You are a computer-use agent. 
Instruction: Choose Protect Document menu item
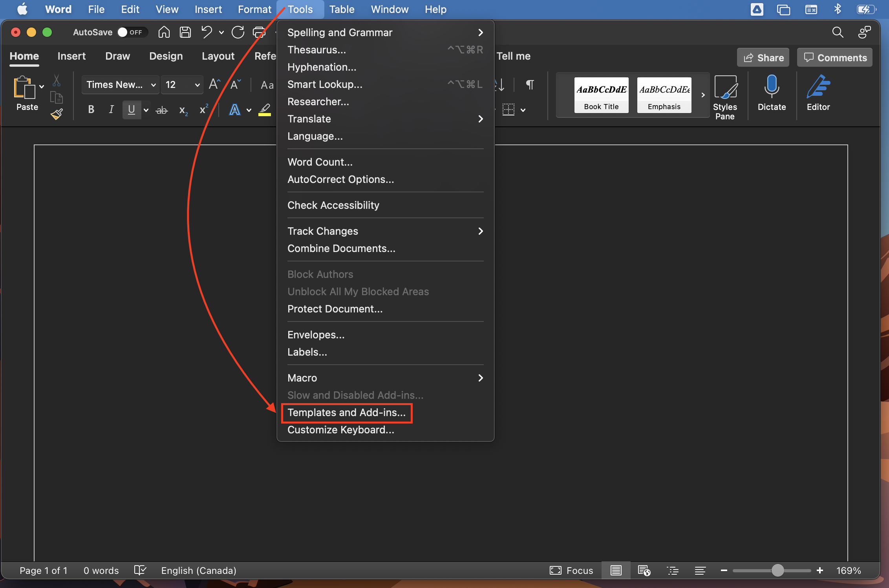point(385,309)
